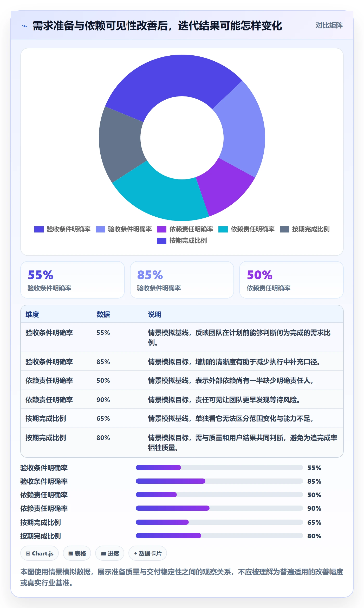
Task: Click the lightning icon beside the title
Action: click(x=25, y=26)
